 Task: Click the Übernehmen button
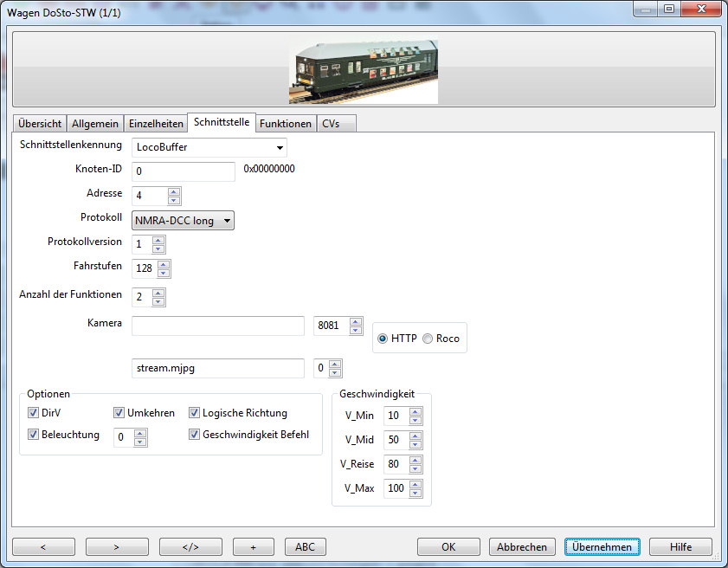602,547
